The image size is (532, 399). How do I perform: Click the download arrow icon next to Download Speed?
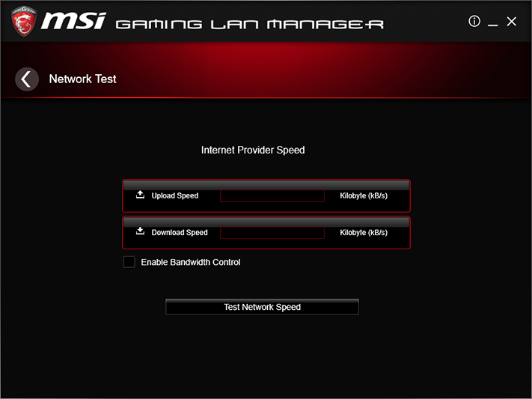pos(140,231)
